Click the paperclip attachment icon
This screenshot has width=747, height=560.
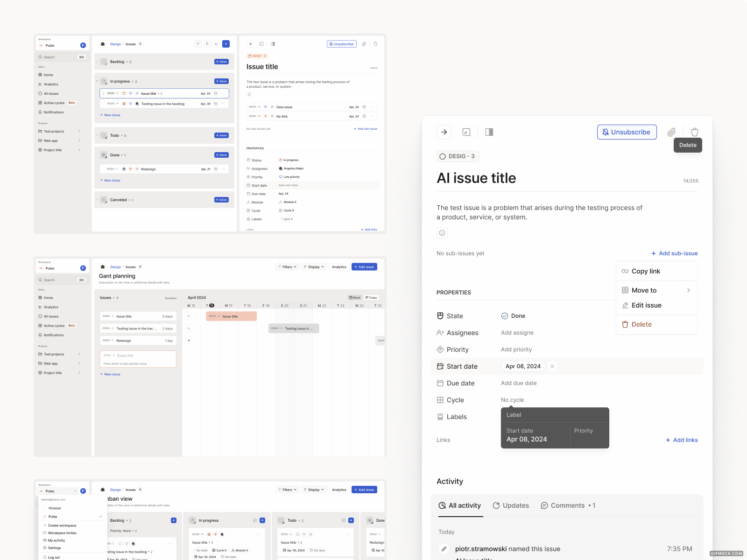coord(671,132)
